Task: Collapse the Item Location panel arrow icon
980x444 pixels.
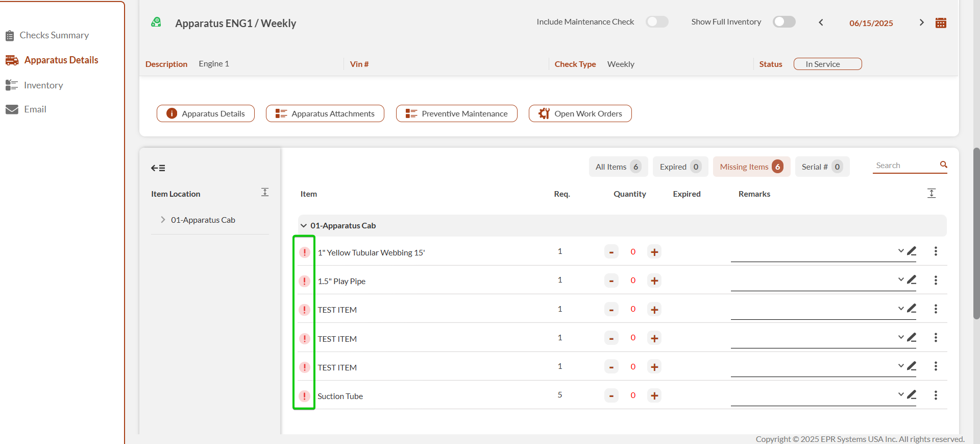Action: (158, 168)
